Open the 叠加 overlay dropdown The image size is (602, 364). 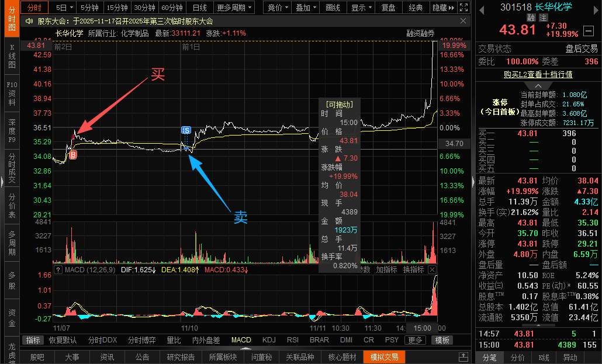[x=306, y=7]
